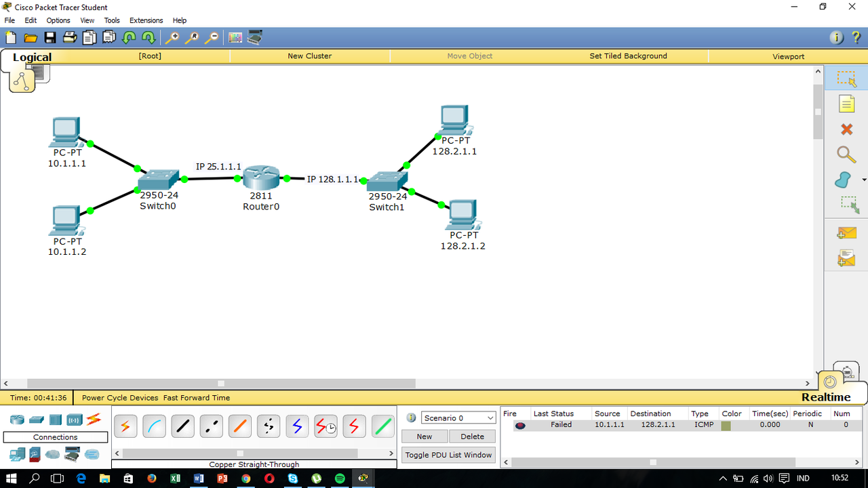Open the View menu

[x=87, y=20]
